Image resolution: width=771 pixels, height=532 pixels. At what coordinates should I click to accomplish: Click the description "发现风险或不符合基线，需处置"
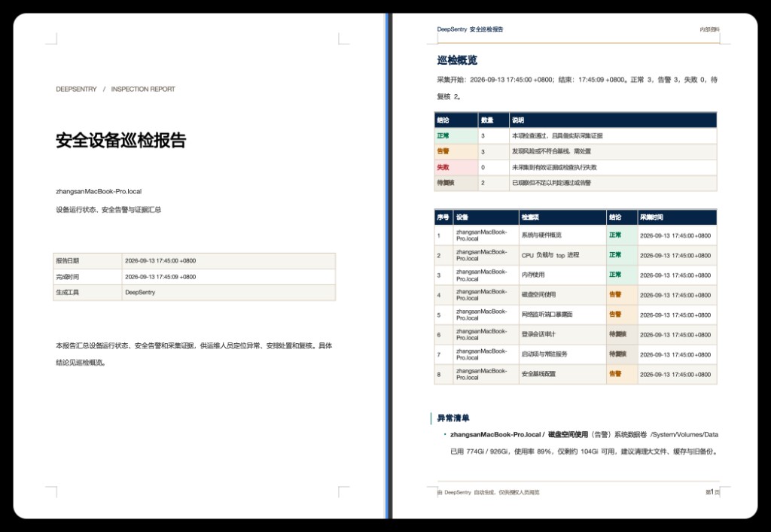[x=551, y=151]
